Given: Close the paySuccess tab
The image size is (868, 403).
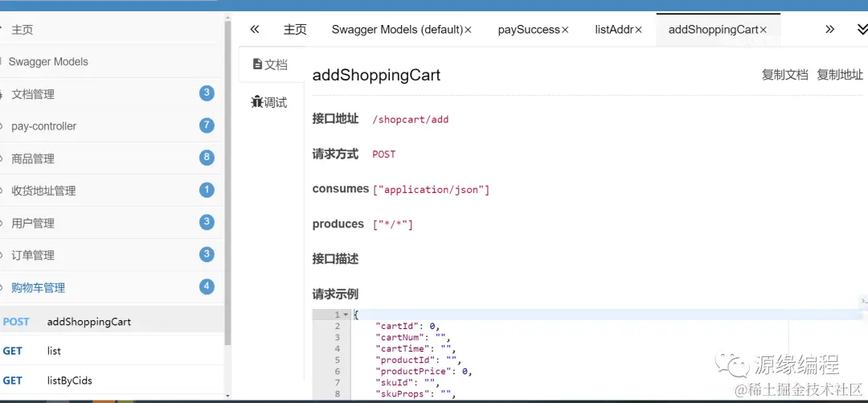Looking at the screenshot, I should pos(565,30).
